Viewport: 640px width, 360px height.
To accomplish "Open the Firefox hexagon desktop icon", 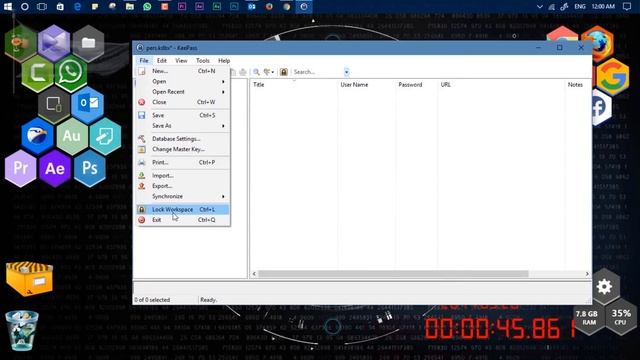I will pos(598,44).
